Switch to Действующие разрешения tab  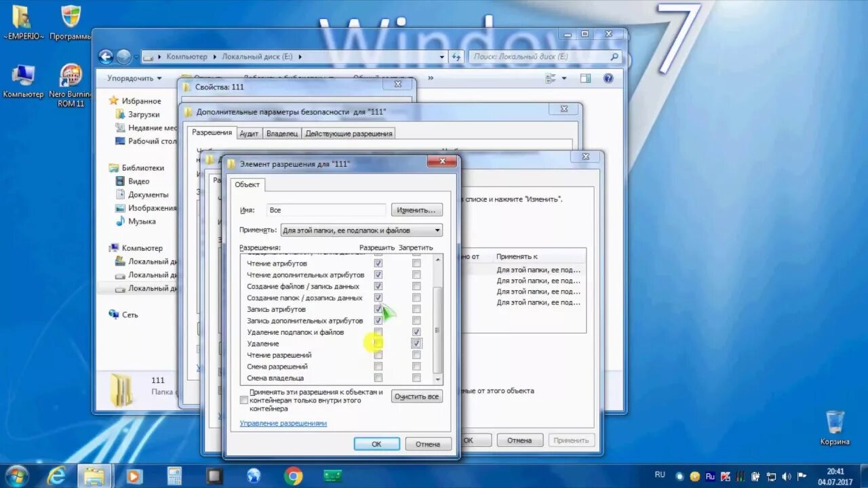click(349, 134)
